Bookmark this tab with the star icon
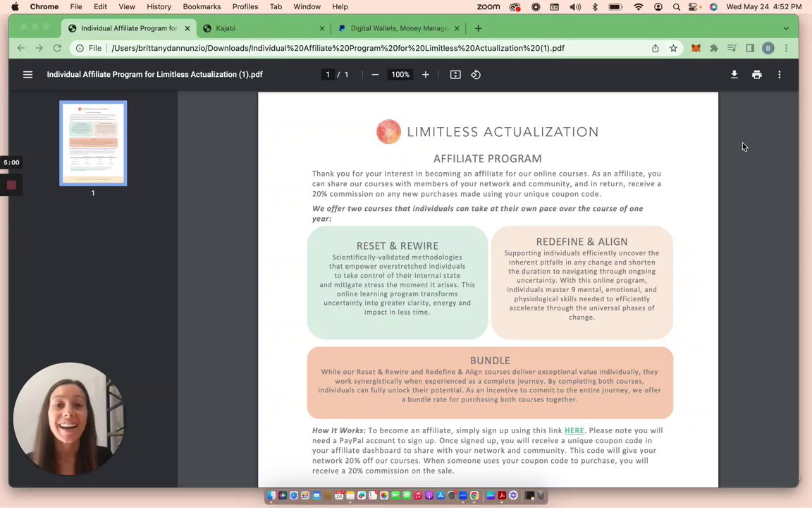 [x=673, y=48]
